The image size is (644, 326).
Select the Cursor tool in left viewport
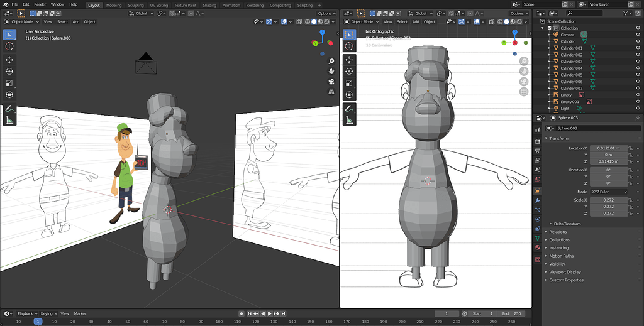pyautogui.click(x=9, y=46)
